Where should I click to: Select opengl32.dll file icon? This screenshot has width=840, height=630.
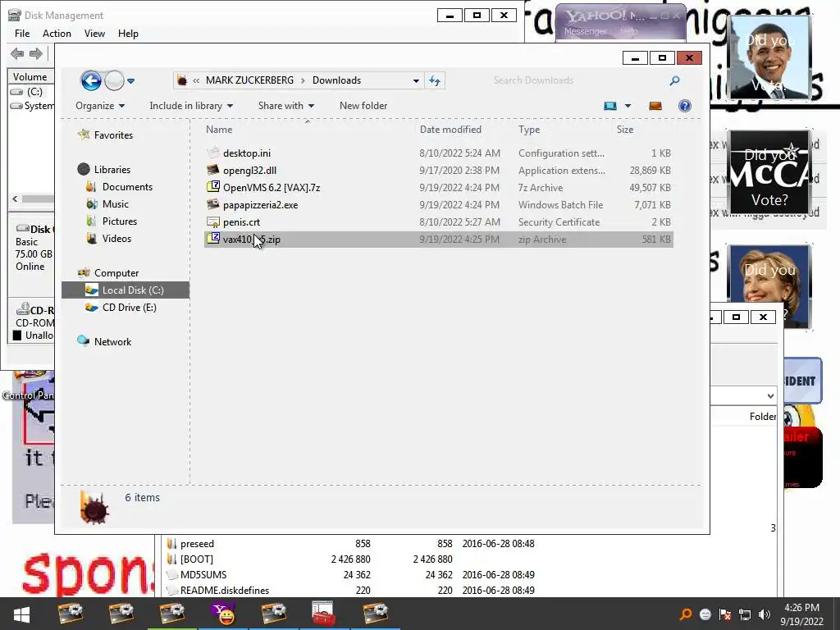coord(213,171)
